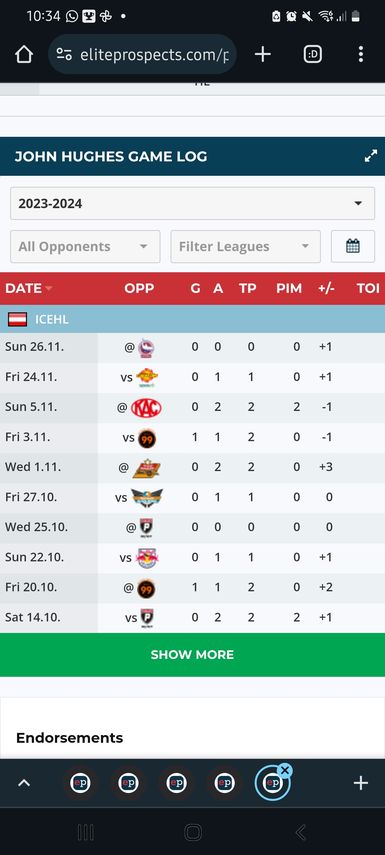385x855 pixels.
Task: Switch to the third bottom ep tab
Action: 176,784
